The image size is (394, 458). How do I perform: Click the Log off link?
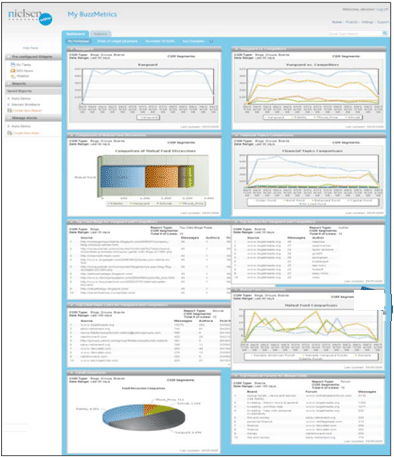tap(382, 9)
